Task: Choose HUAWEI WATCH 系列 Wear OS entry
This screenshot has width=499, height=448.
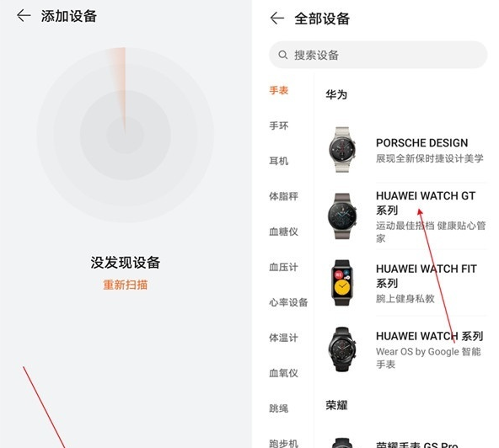Action: pyautogui.click(x=405, y=349)
